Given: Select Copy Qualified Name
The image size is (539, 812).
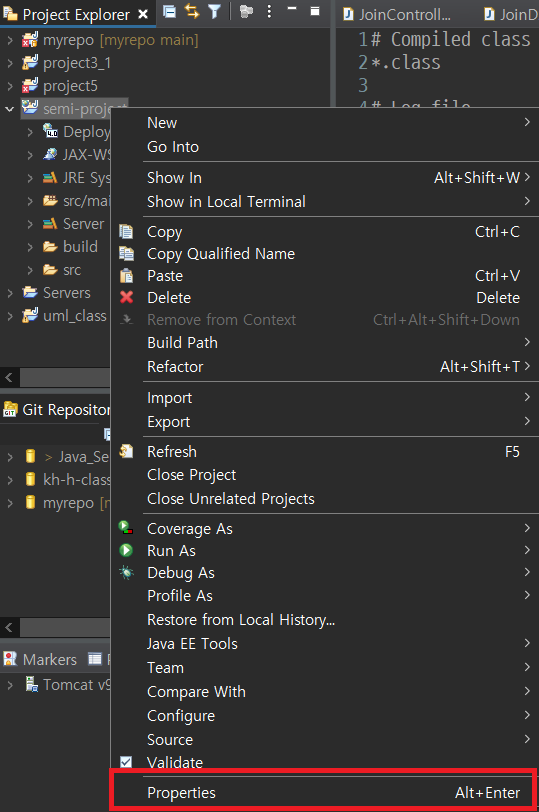Looking at the screenshot, I should click(x=325, y=254).
